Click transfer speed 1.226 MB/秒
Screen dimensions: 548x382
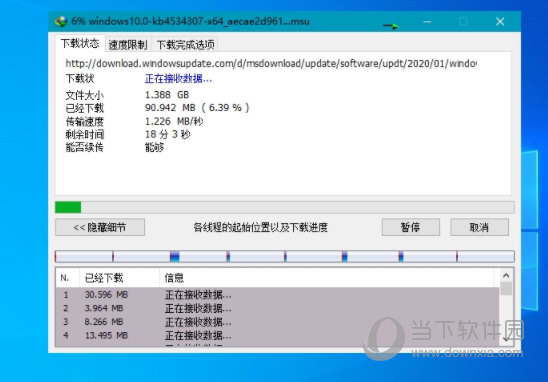click(174, 121)
